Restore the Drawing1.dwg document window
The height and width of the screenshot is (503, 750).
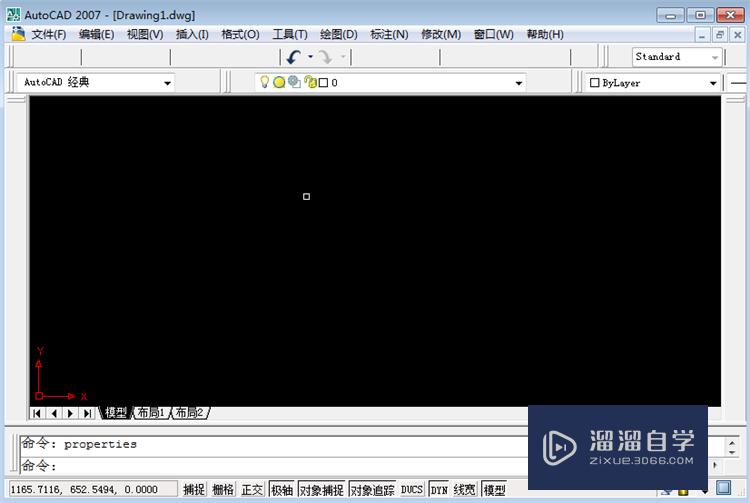coord(719,35)
